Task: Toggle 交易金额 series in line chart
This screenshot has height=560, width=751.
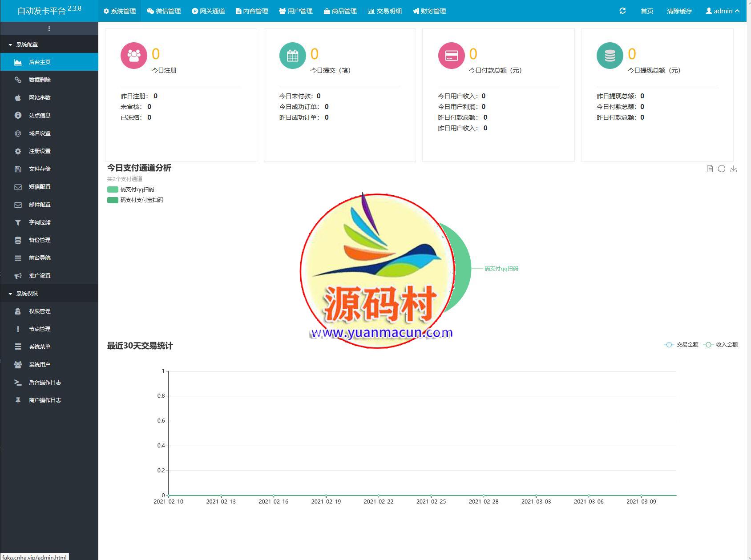Action: (681, 345)
